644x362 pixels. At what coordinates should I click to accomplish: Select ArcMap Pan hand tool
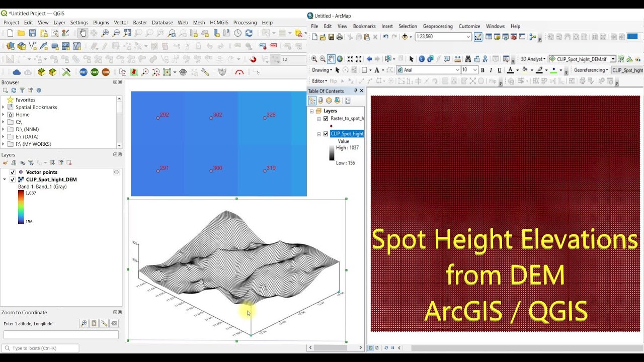pos(331,59)
